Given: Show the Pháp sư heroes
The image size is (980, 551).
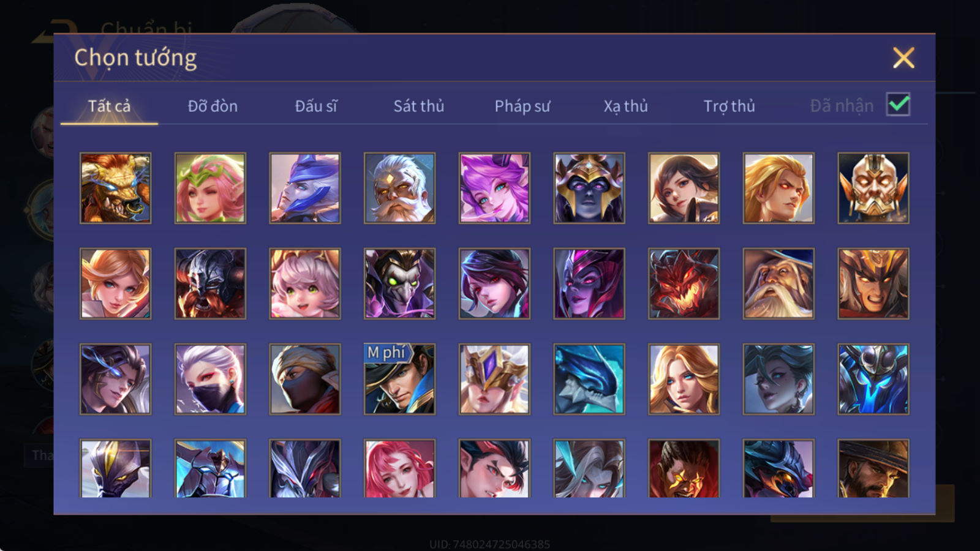Looking at the screenshot, I should (x=522, y=106).
